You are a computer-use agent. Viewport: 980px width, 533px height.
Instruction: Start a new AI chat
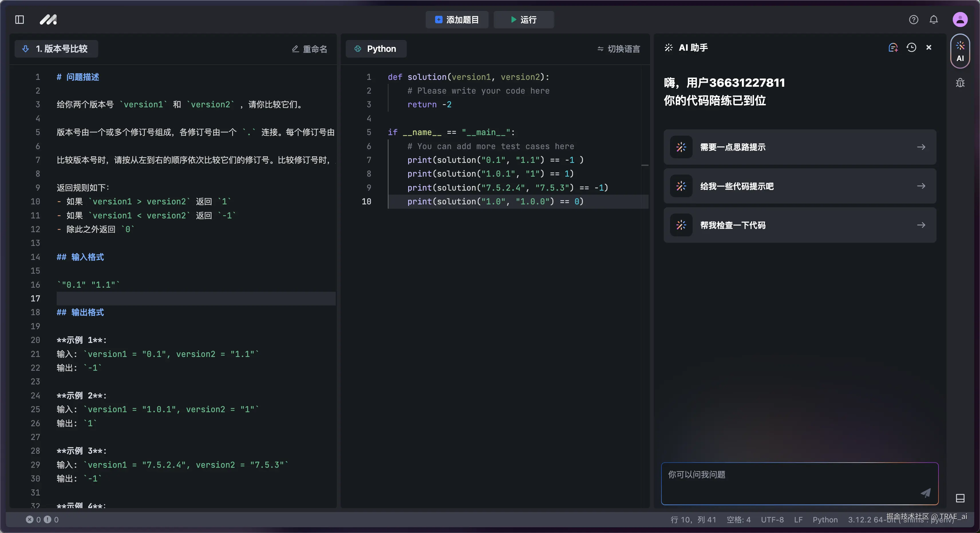pyautogui.click(x=893, y=48)
